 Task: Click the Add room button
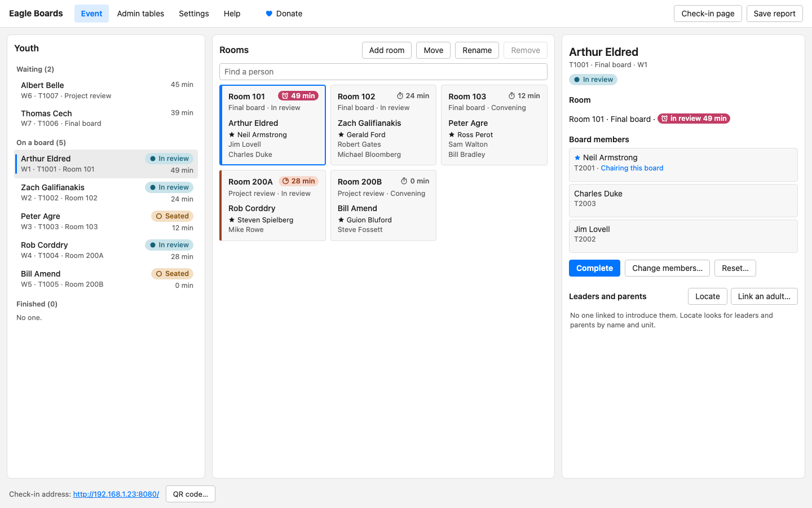point(387,50)
